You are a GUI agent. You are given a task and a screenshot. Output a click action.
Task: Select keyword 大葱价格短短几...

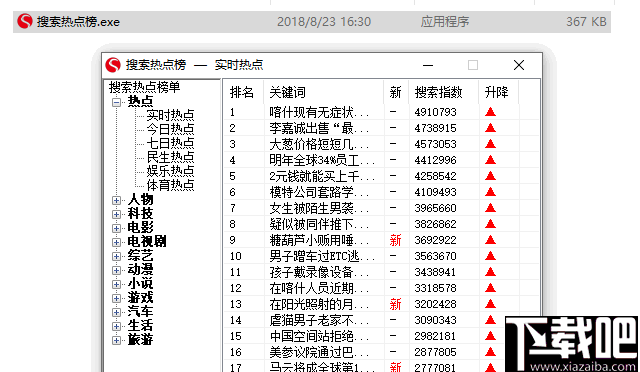pyautogui.click(x=319, y=144)
